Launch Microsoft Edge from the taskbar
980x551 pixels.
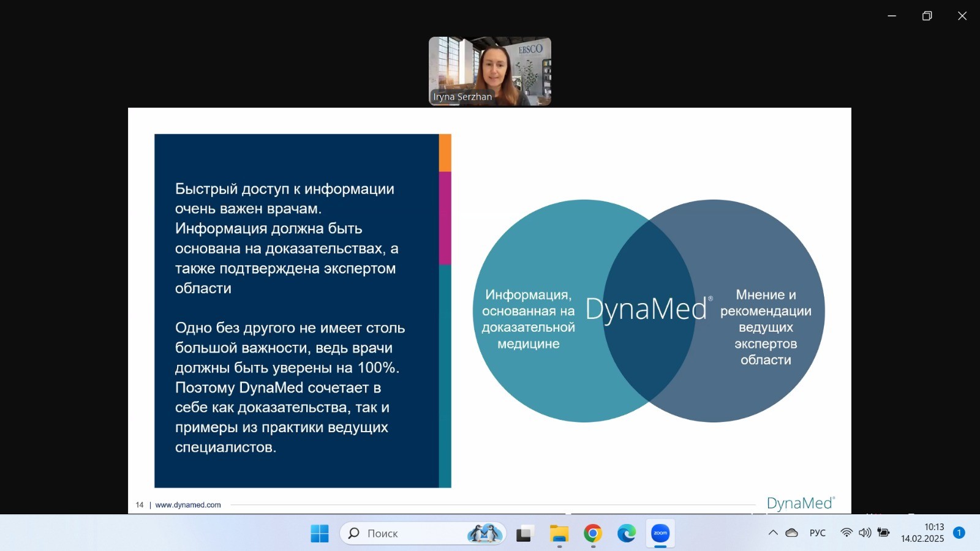626,534
